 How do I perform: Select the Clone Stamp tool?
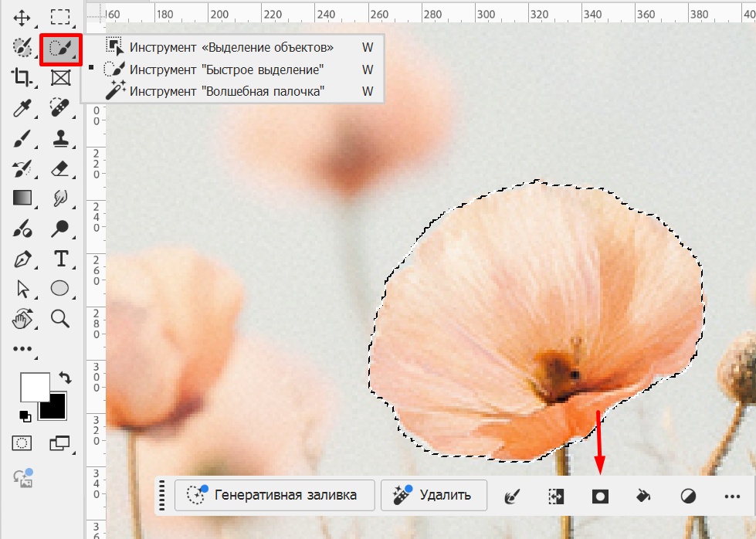pos(59,139)
